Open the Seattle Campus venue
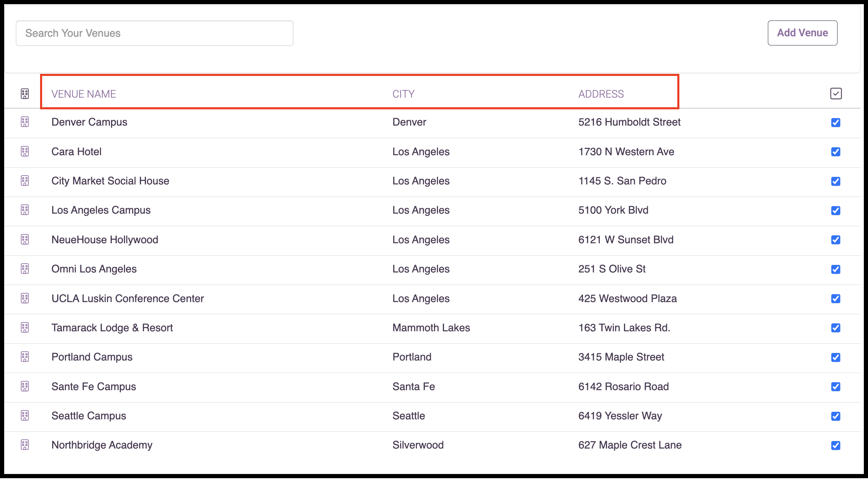868x479 pixels. point(88,416)
